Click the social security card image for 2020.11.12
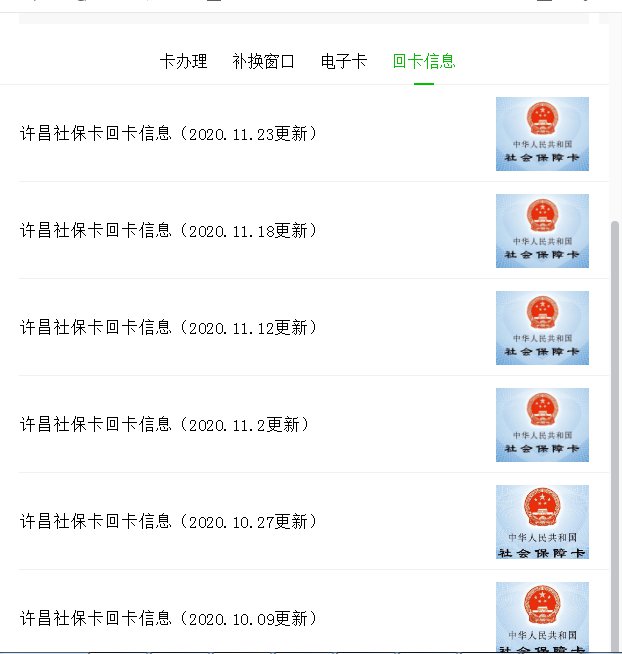Screen dimensions: 622x654 (x=542, y=328)
